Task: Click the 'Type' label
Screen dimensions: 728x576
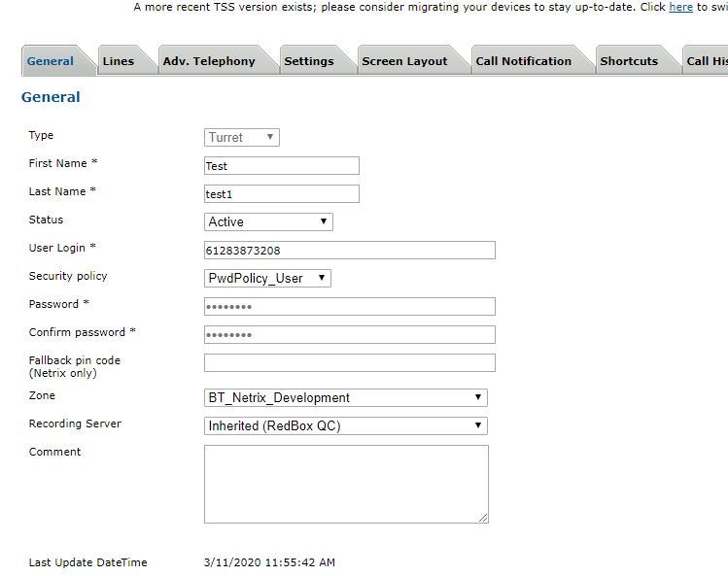Action: pyautogui.click(x=41, y=136)
